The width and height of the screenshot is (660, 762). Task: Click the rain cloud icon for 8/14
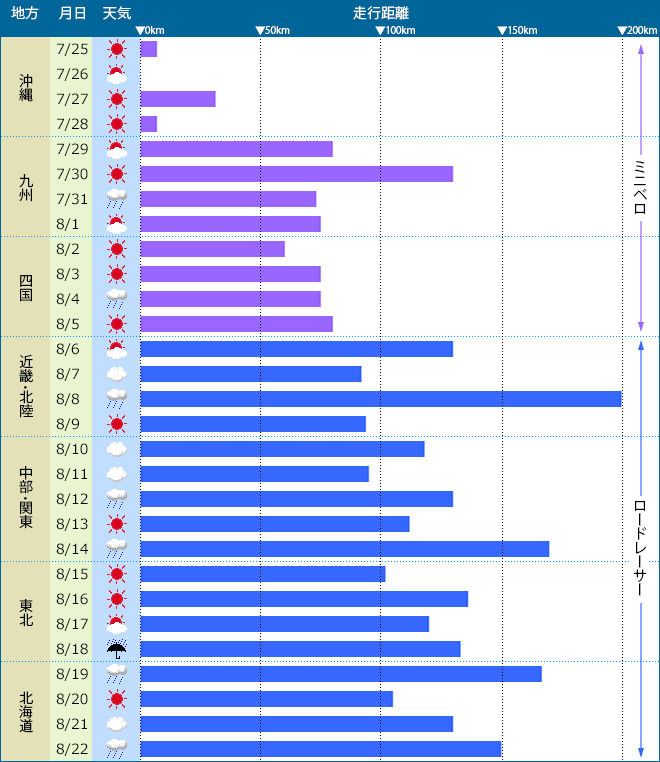[117, 549]
